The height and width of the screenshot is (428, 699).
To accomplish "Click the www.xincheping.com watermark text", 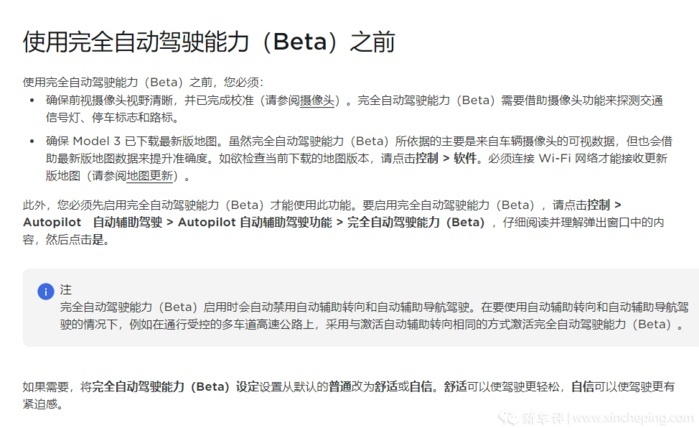I will click(633, 418).
